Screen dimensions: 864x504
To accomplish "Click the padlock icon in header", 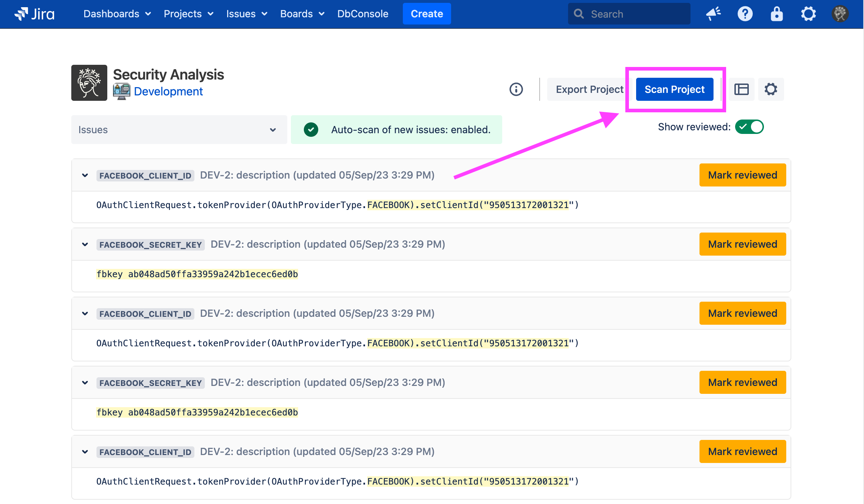I will [x=777, y=14].
